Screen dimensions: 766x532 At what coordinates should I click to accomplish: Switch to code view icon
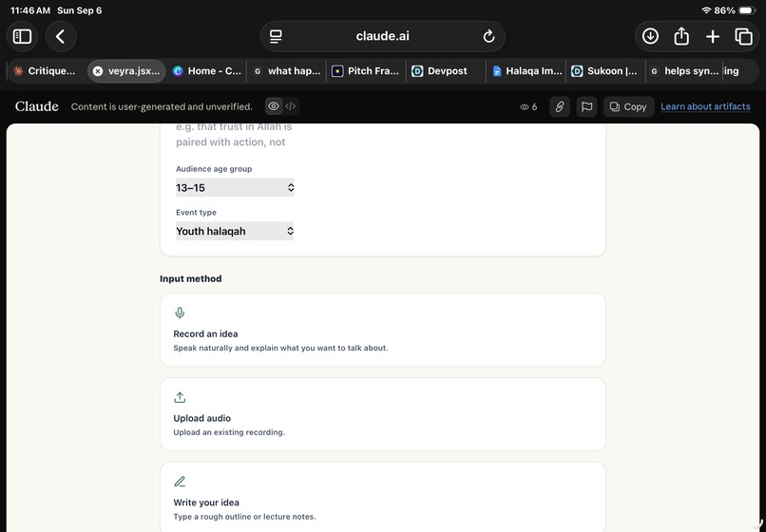tap(291, 106)
